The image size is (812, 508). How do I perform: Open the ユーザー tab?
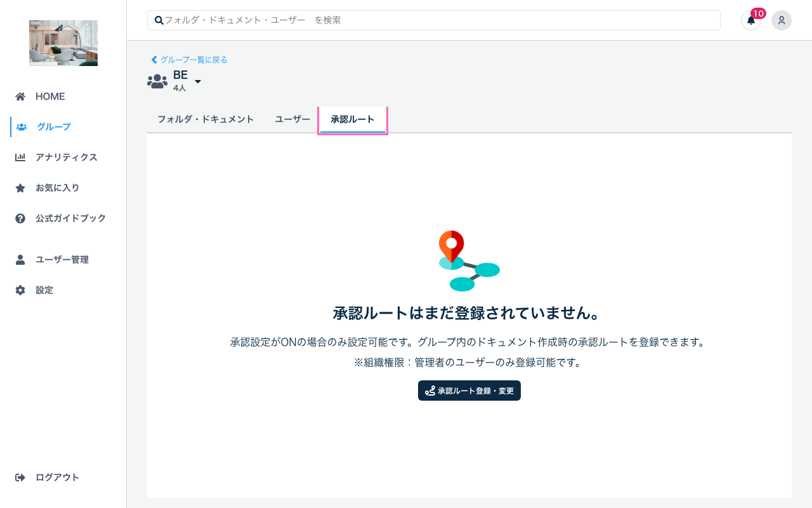tap(292, 119)
